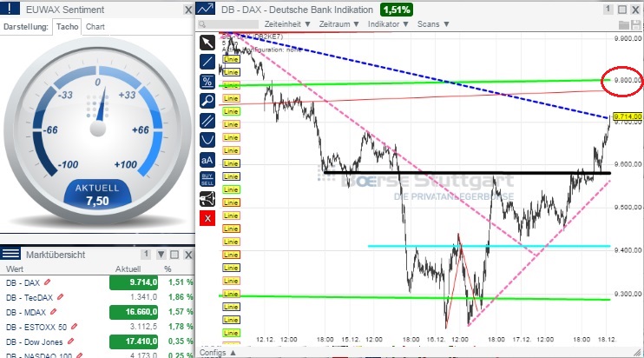Viewport: 644px width, 358px height.
Task: Click the 16.12. date label on time axis
Action: tap(436, 340)
